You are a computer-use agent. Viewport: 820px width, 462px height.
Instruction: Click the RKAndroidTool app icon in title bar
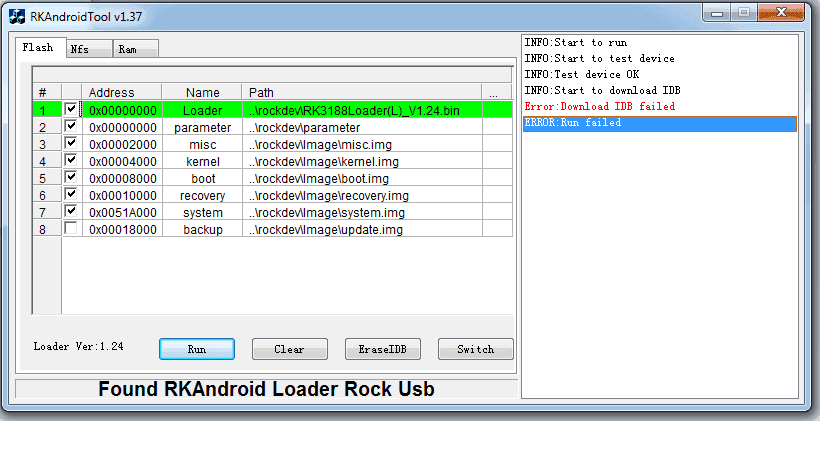tap(17, 17)
